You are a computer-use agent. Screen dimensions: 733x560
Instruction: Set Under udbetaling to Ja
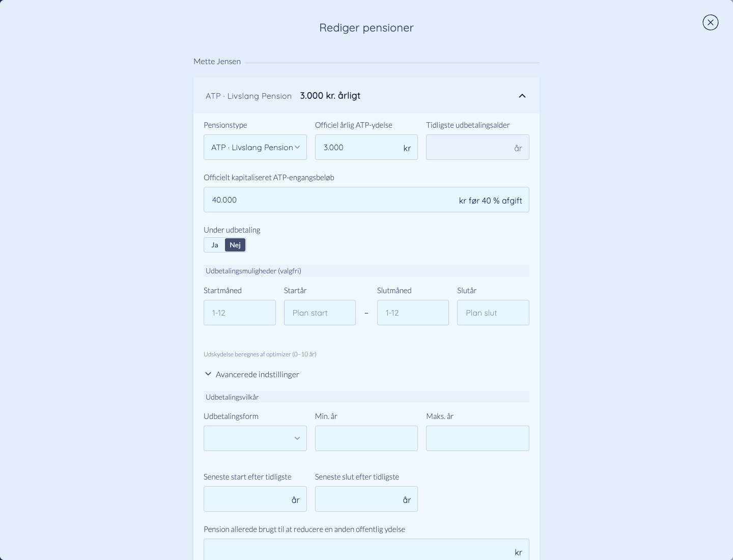pos(215,245)
